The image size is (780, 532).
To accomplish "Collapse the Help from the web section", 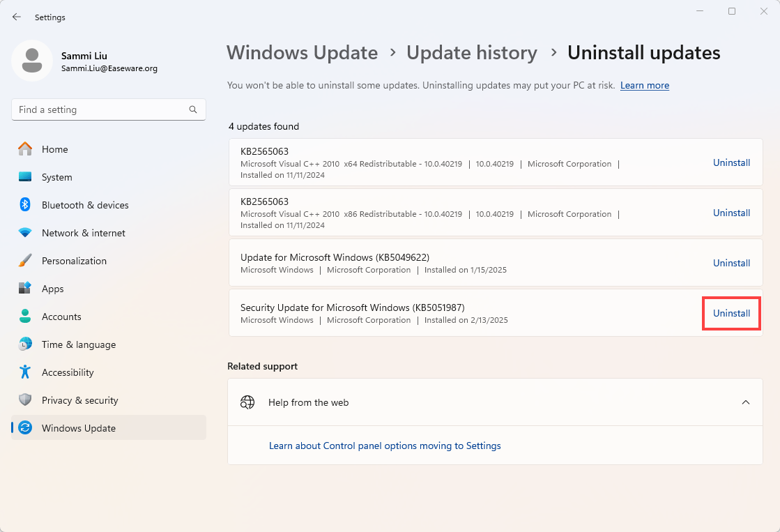I will [x=745, y=402].
